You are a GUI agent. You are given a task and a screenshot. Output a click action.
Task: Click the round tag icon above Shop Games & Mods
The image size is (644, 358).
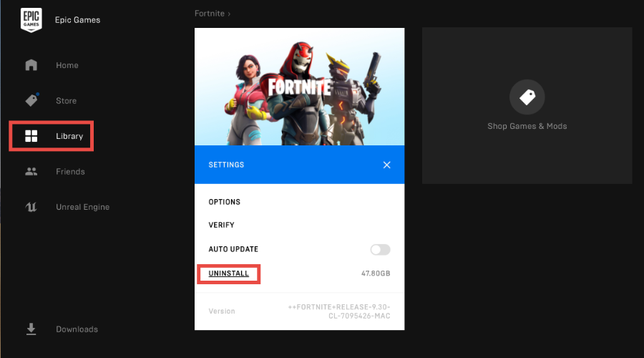tap(527, 97)
